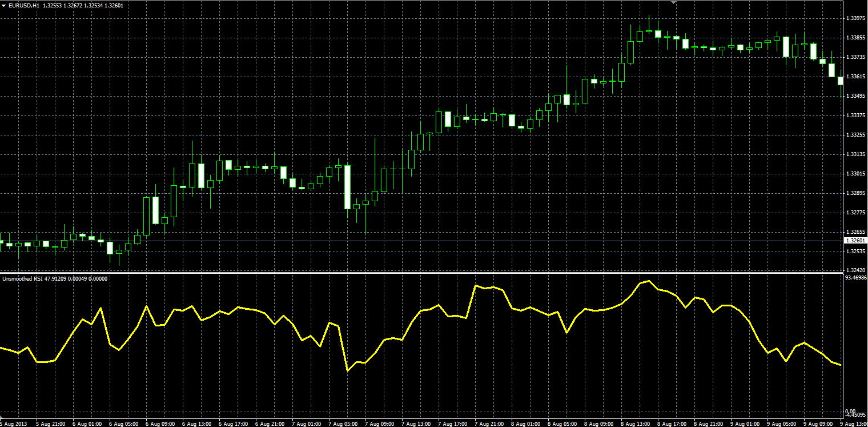Click the 1.33495 price scale value

tap(855, 96)
